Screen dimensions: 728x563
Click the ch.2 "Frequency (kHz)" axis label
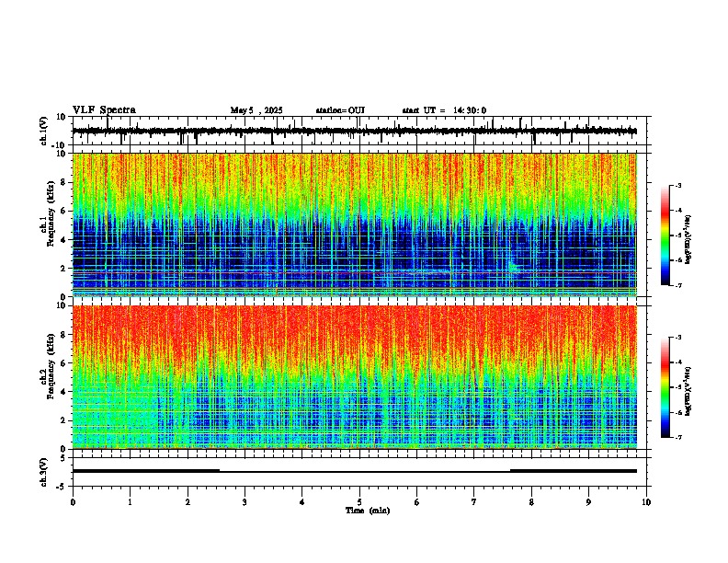tap(51, 366)
